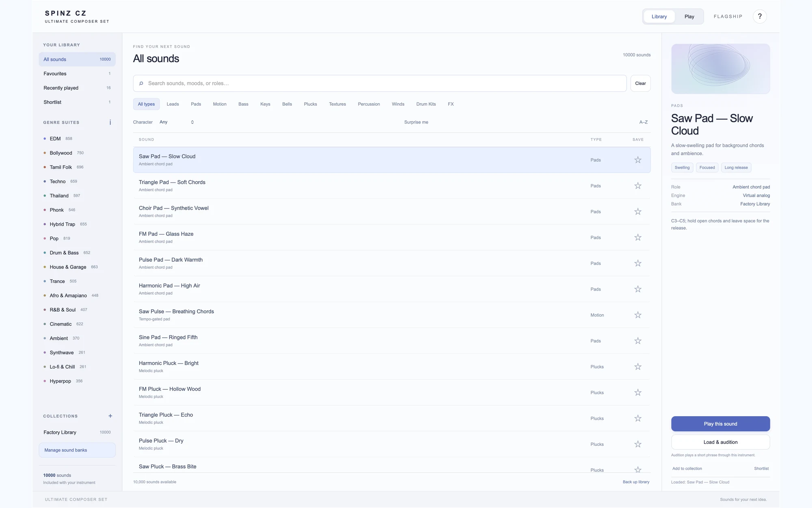Image resolution: width=812 pixels, height=508 pixels.
Task: Filter by Drum Kits type
Action: (x=426, y=104)
